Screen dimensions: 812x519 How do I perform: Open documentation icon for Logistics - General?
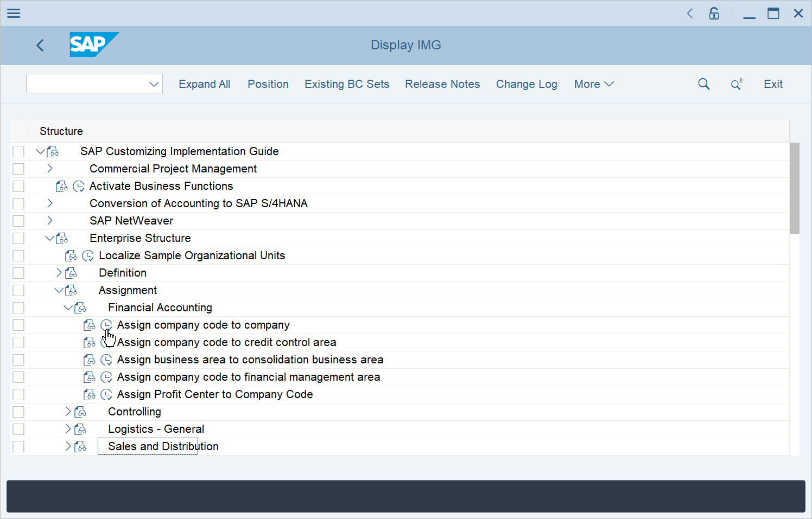(80, 429)
